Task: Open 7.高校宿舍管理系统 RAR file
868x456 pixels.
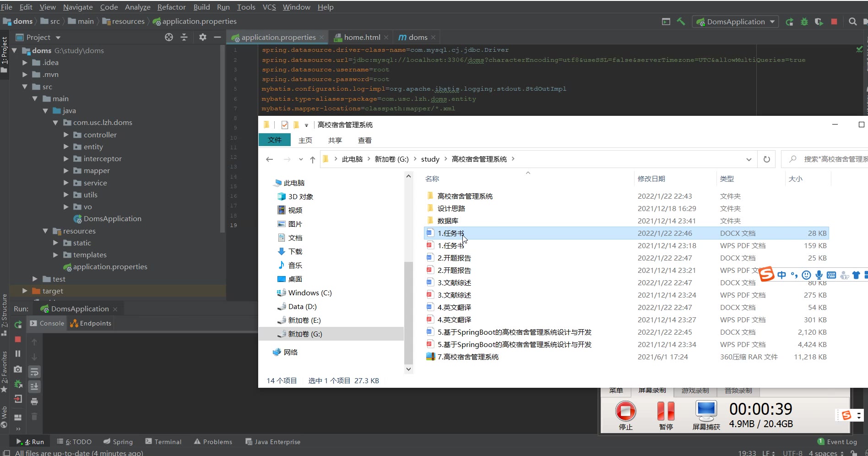Action: tap(626, 357)
